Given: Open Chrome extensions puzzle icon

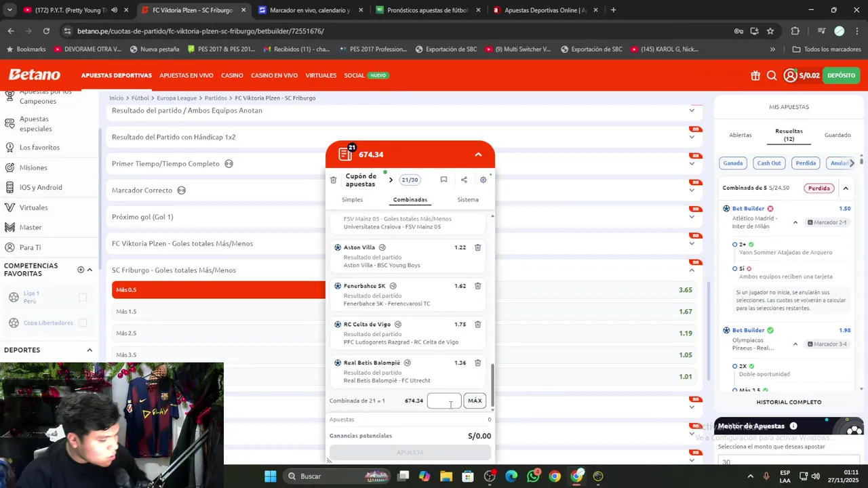Looking at the screenshot, I should click(x=795, y=31).
